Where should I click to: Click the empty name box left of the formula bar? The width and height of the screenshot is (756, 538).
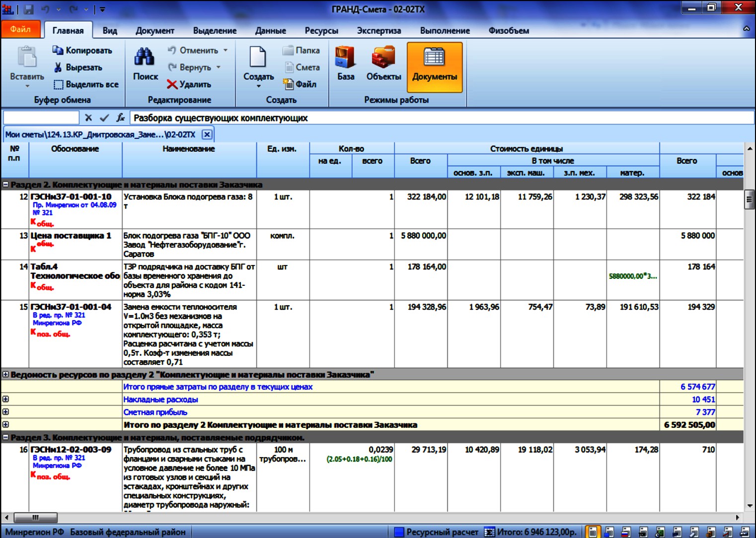pyautogui.click(x=41, y=118)
